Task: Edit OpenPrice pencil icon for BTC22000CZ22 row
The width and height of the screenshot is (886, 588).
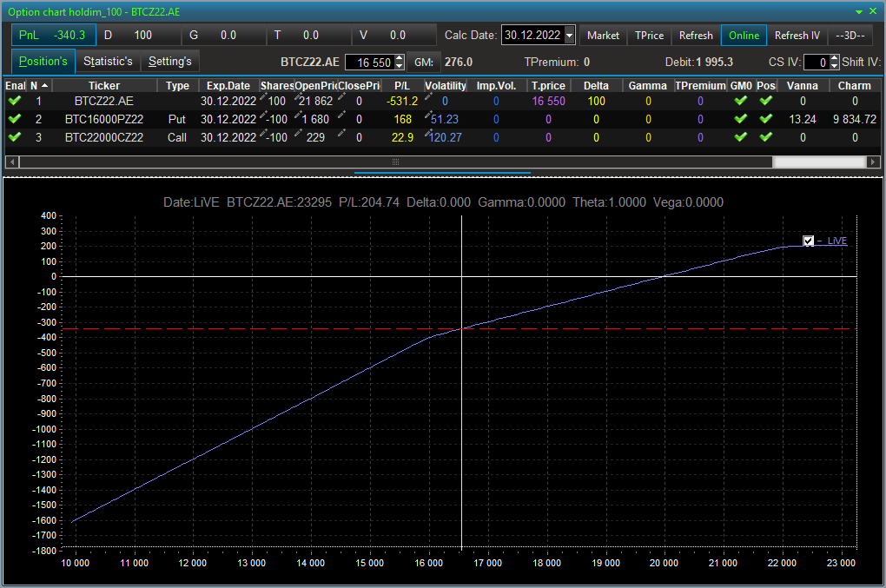Action: click(x=298, y=133)
